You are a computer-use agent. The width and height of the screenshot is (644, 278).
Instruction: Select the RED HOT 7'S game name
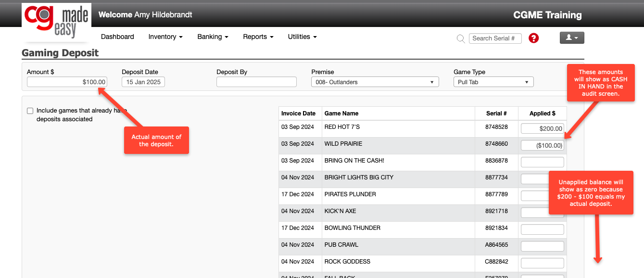pos(342,127)
